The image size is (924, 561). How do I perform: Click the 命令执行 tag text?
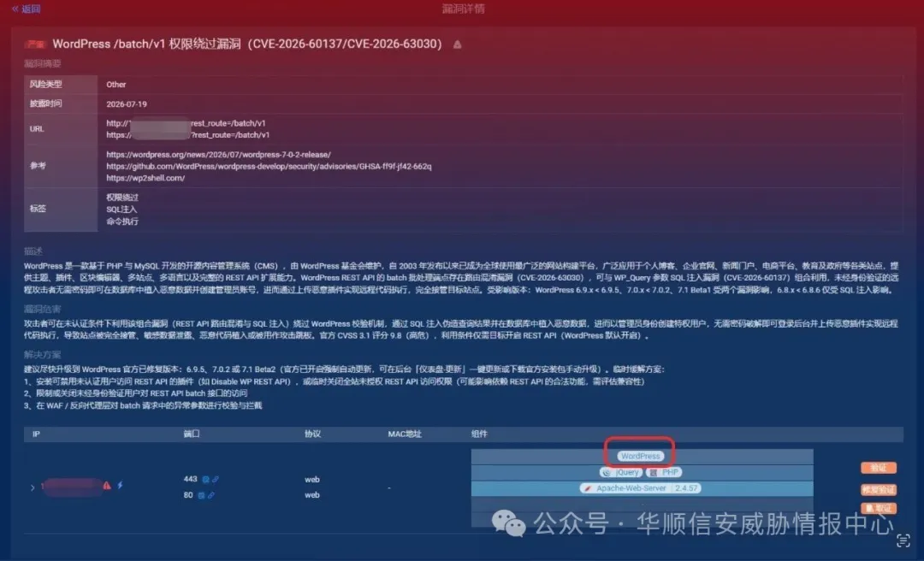[x=122, y=221]
